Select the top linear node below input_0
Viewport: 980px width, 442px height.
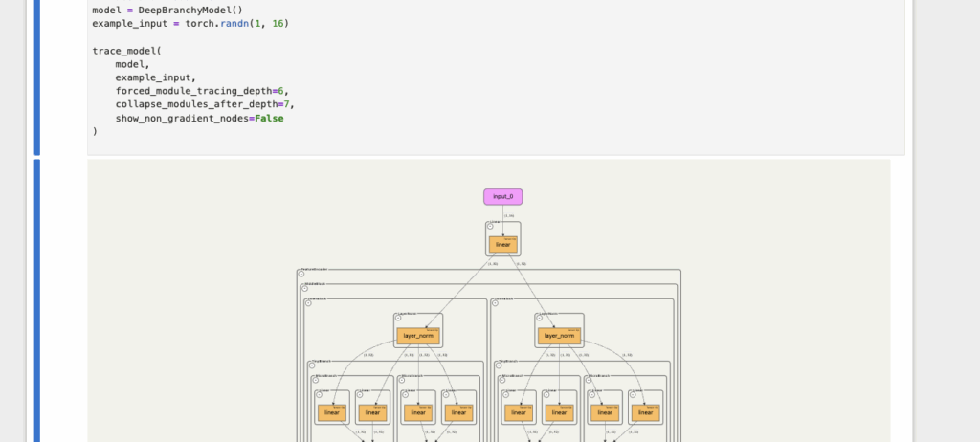click(x=503, y=245)
